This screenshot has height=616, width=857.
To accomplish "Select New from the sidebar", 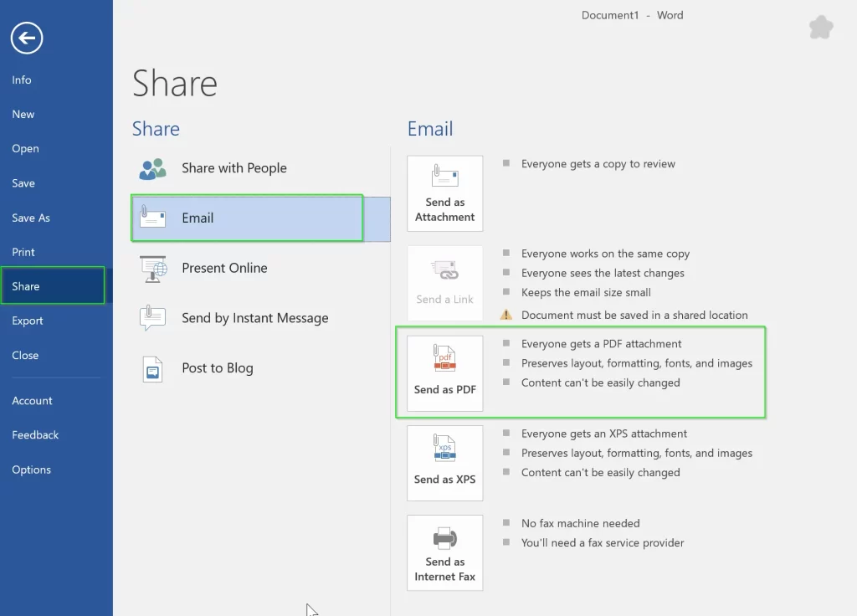I will click(23, 114).
